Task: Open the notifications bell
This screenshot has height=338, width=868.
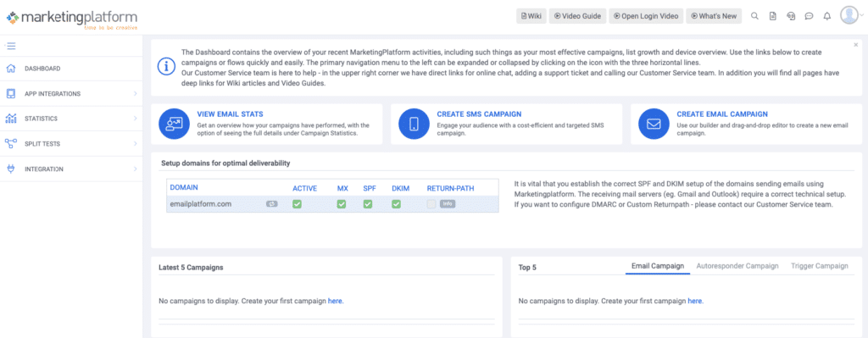Action: 827,16
